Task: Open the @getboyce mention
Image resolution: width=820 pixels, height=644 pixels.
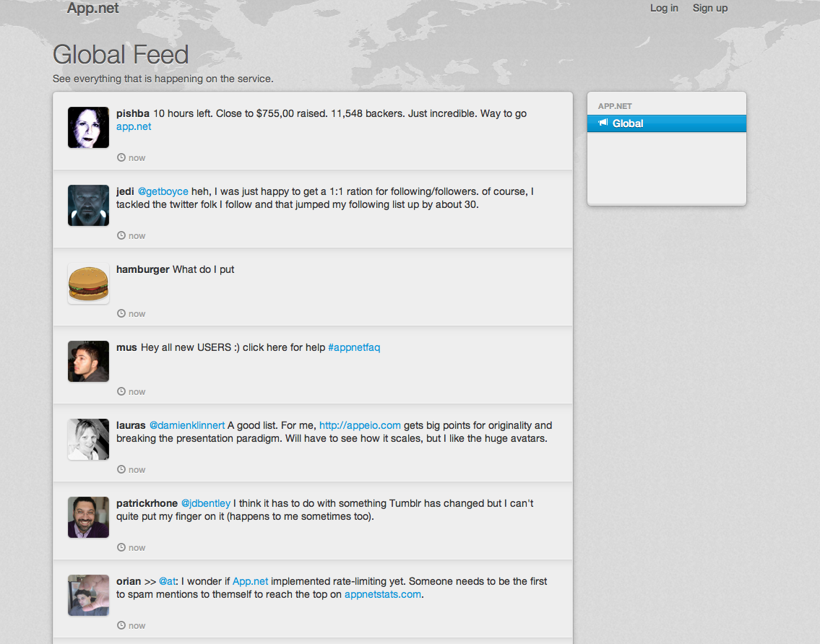Action: click(163, 191)
